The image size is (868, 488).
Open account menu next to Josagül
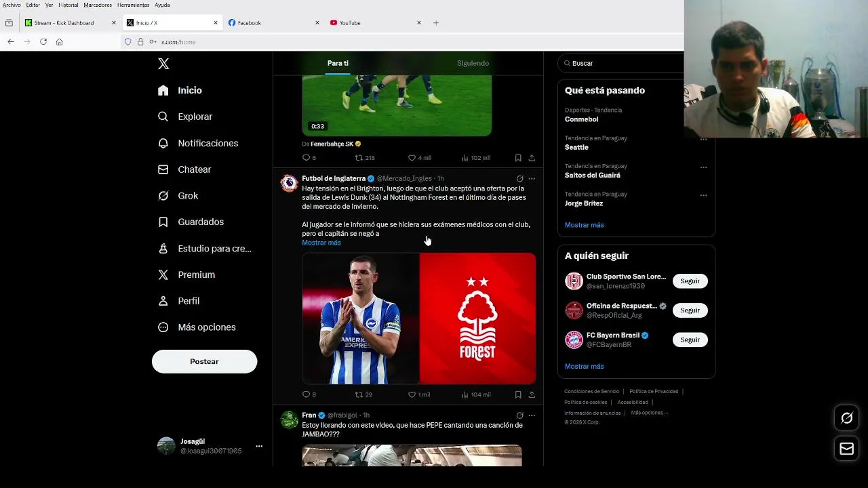(259, 446)
